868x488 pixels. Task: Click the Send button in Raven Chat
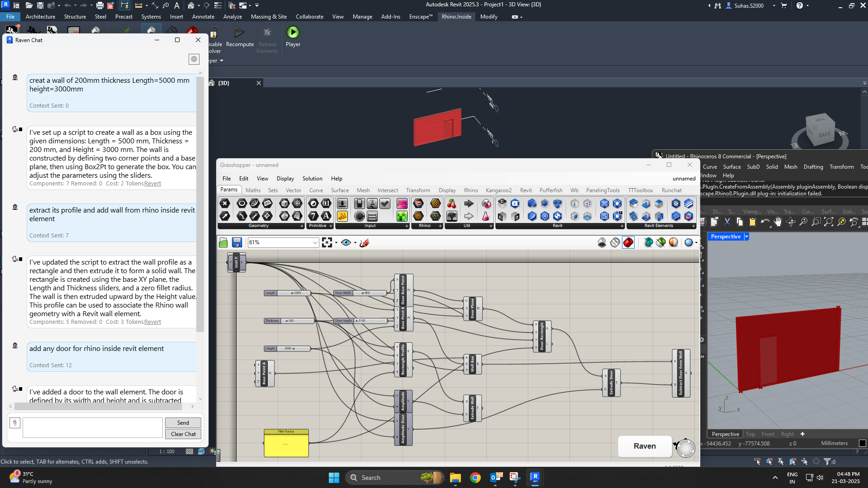click(183, 422)
